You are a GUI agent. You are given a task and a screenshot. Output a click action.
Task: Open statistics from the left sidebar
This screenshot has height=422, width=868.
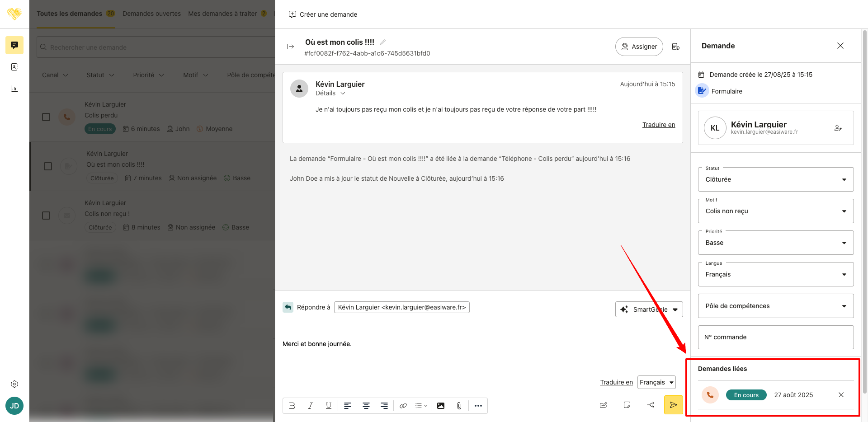pos(14,89)
